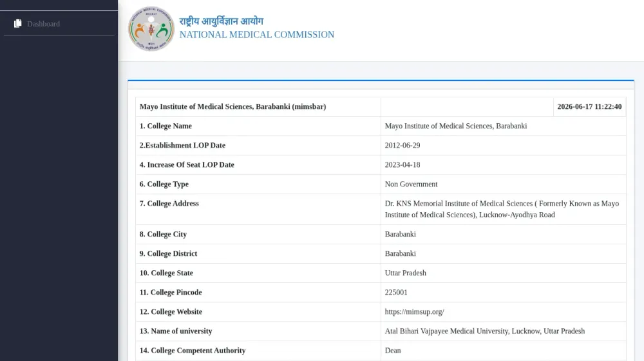
Task: Click the '14. College Competent Authority' label
Action: click(x=193, y=350)
